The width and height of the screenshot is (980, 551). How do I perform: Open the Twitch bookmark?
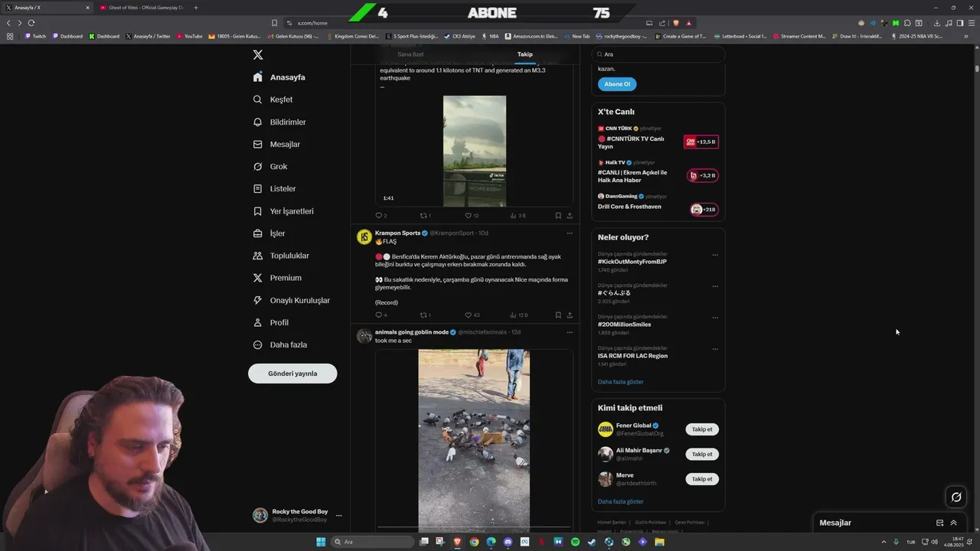click(35, 36)
